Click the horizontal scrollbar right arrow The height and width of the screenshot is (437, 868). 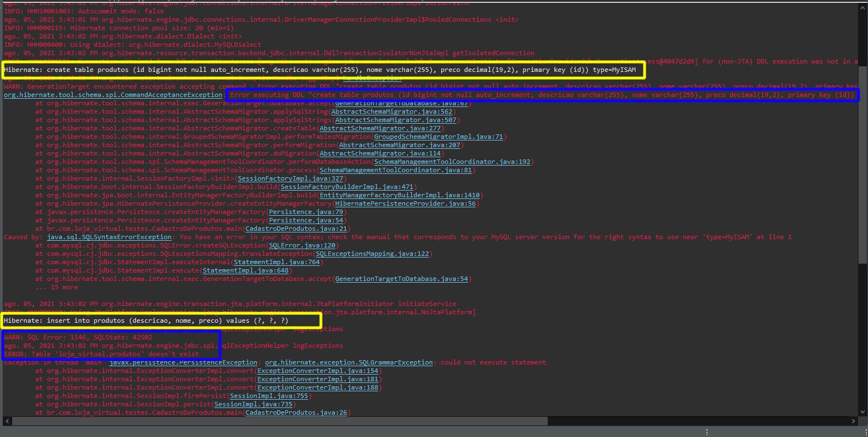click(852, 421)
